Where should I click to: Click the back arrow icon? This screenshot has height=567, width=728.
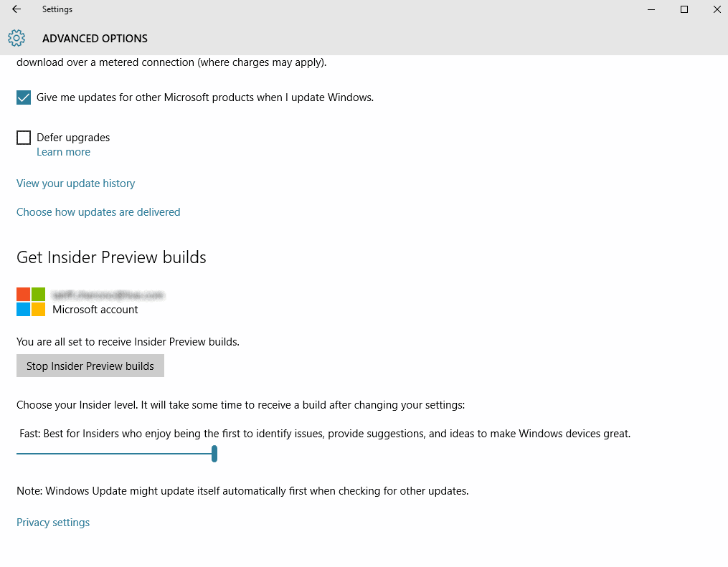coord(16,9)
